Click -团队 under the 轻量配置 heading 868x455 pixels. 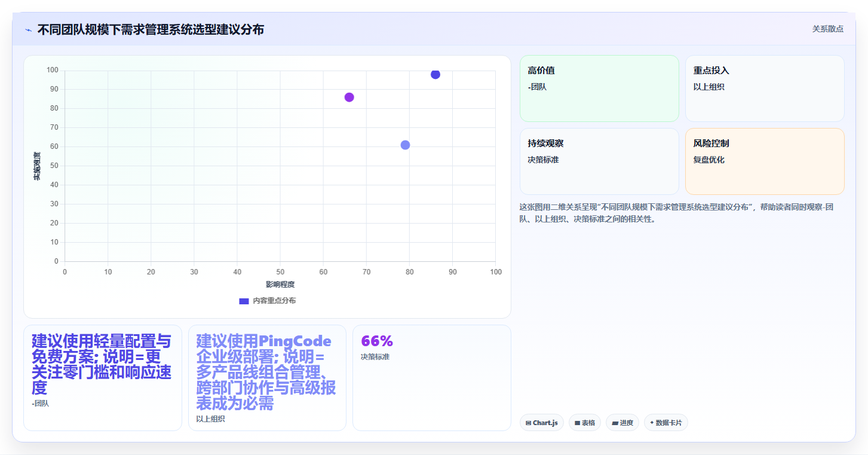[x=40, y=404]
